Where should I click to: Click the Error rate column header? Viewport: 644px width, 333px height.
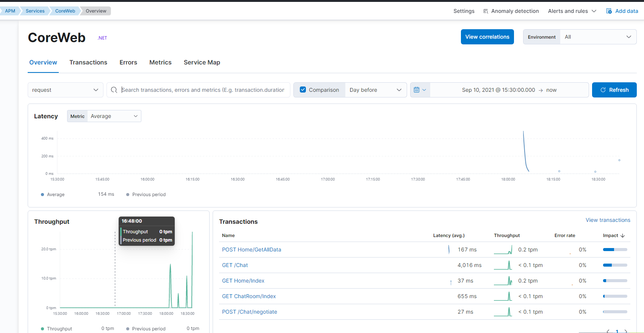[565, 236]
